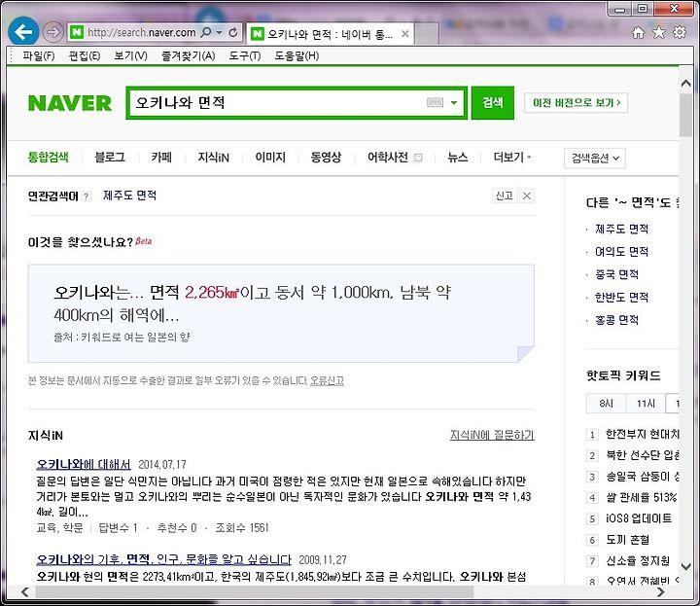Select the 동영상 tab
The image size is (700, 606).
point(326,158)
